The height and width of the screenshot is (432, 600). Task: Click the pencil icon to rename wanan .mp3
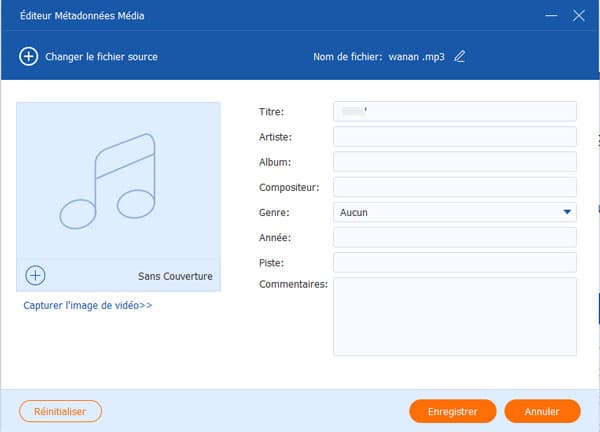[460, 57]
